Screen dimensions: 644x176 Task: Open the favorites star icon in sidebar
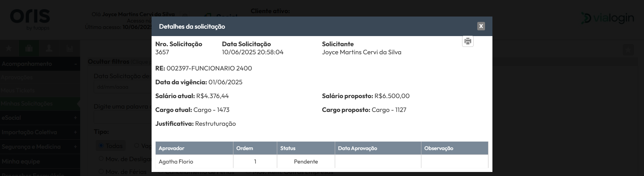[x=9, y=49]
